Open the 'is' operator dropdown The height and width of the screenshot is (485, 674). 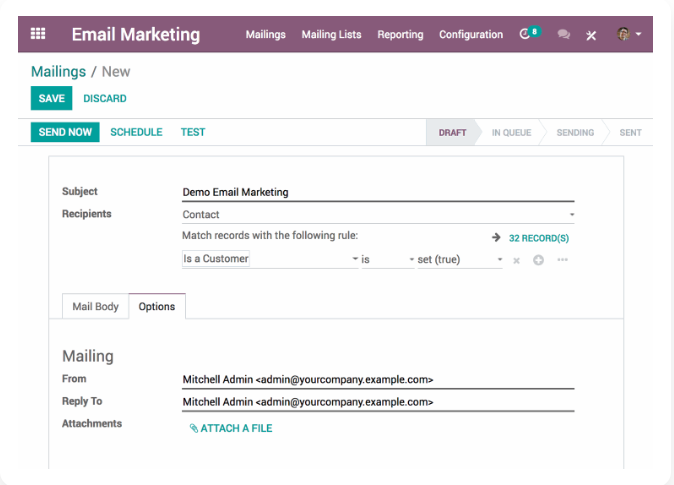(x=387, y=259)
